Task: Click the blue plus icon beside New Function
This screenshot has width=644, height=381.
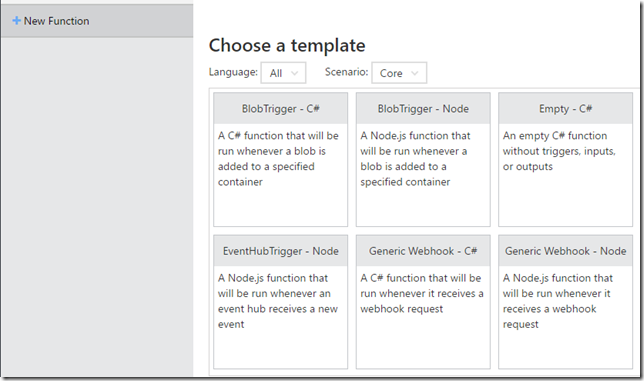Action: (16, 21)
